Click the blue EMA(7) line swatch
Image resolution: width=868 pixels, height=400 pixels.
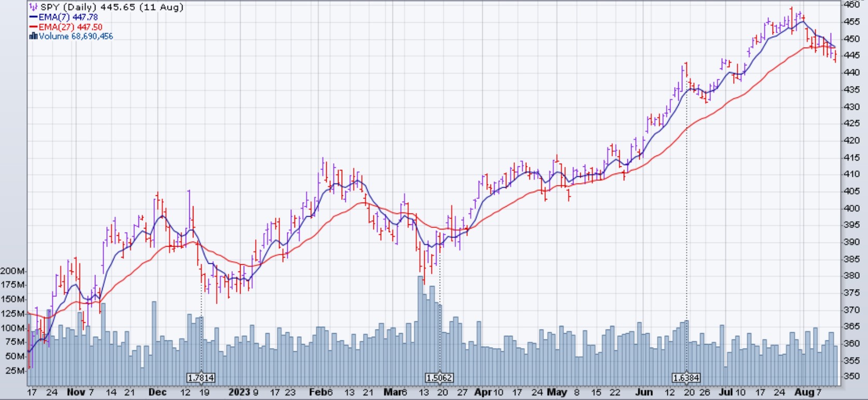[x=34, y=17]
